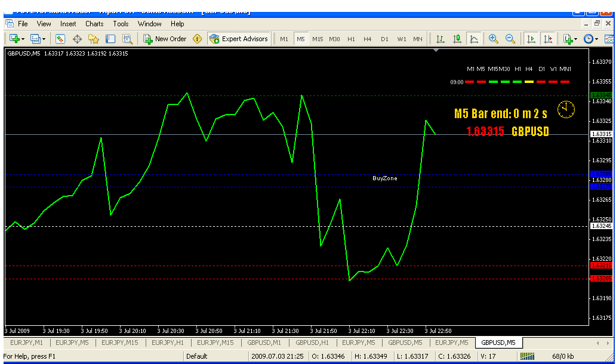The width and height of the screenshot is (616, 364).
Task: Expand the Periods clock dropdown arrow
Action: click(x=596, y=39)
